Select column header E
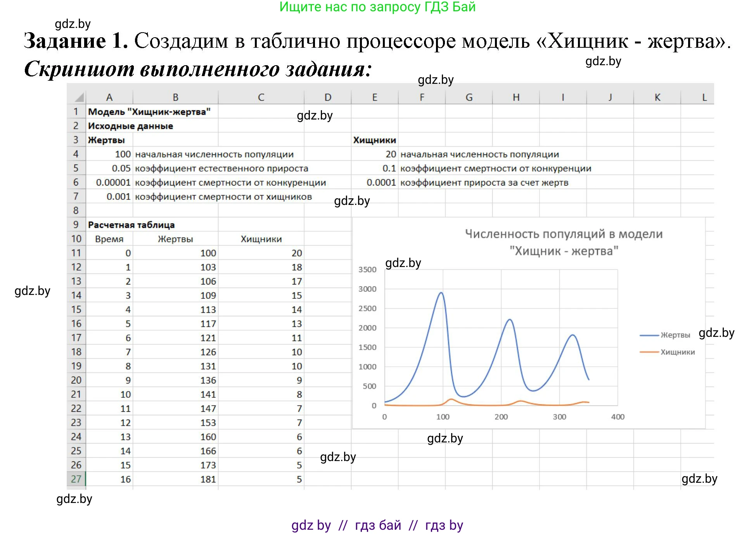756x534 pixels. (x=374, y=97)
